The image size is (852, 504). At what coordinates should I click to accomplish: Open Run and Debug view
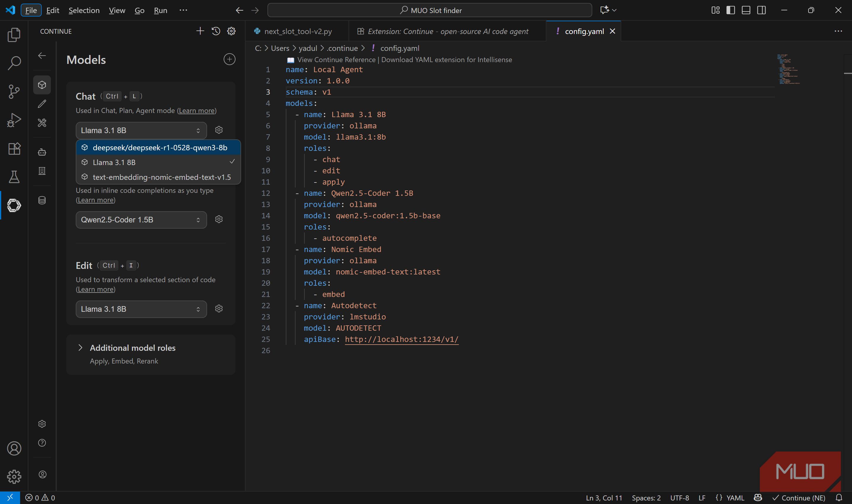pyautogui.click(x=14, y=120)
